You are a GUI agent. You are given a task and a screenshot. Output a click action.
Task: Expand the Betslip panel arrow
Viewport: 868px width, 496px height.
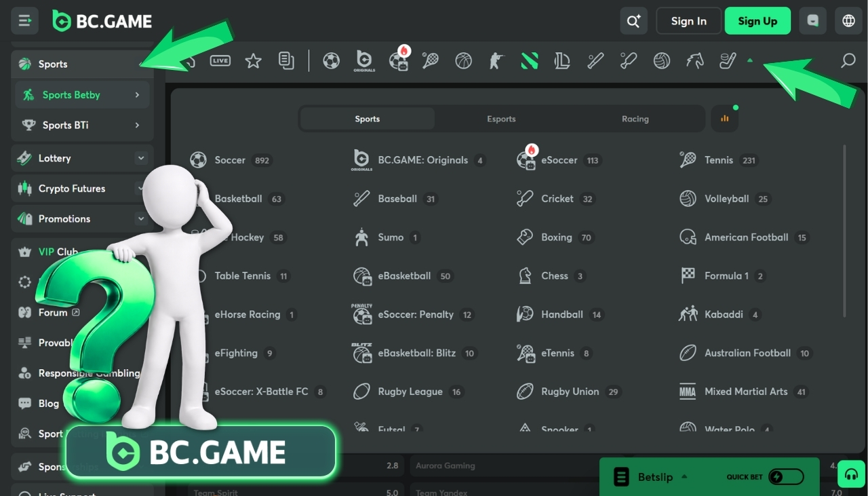click(684, 476)
